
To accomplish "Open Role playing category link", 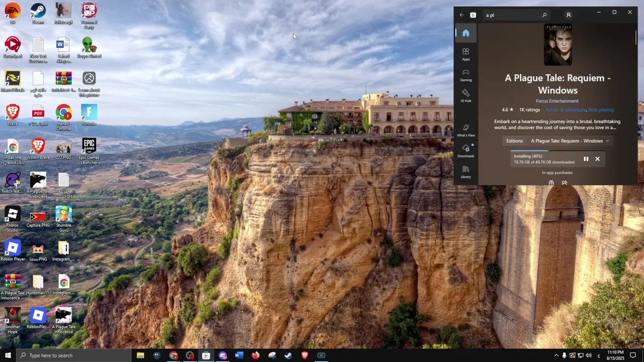I will tap(601, 110).
